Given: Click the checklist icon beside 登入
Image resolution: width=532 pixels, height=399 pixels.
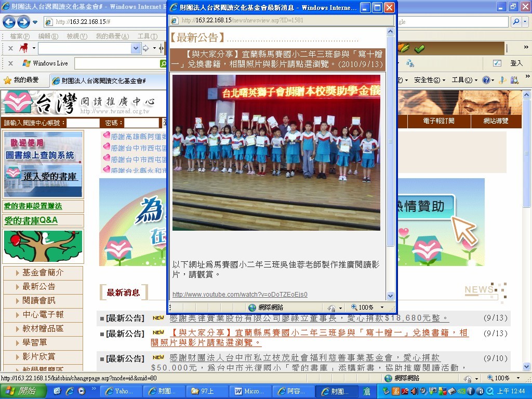Looking at the screenshot, I should point(497,63).
